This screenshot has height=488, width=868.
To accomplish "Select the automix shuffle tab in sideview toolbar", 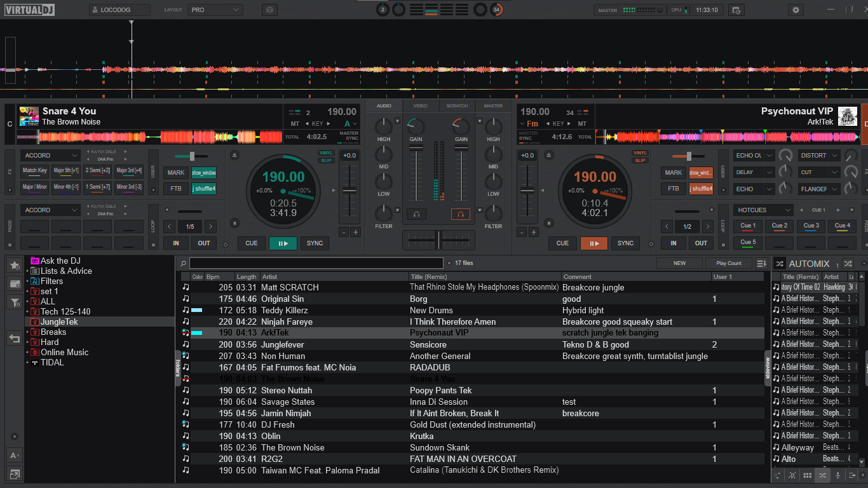I will point(822,475).
